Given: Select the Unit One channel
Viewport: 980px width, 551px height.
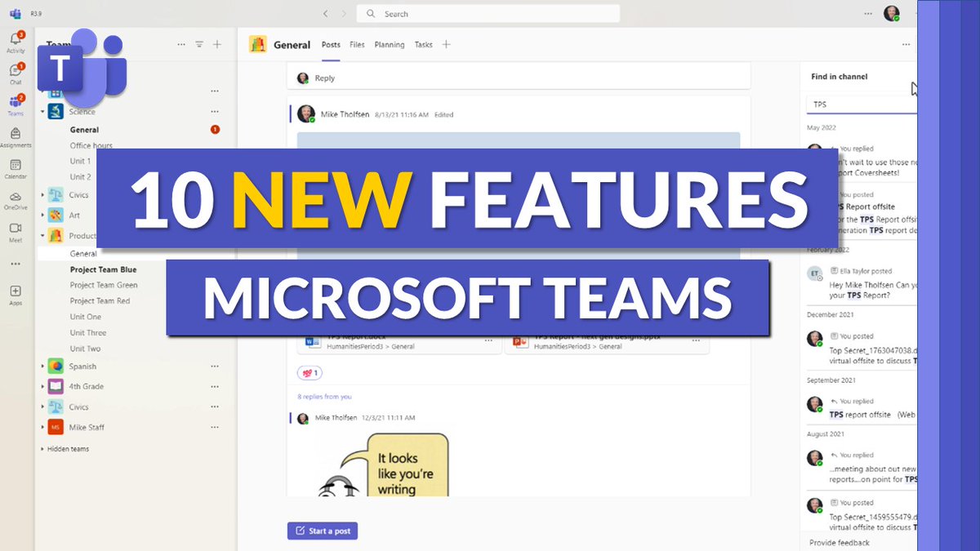Looking at the screenshot, I should tap(86, 317).
